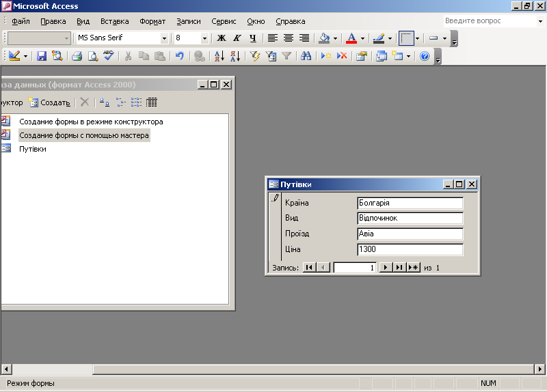Save the form with floppy icon
Viewport: 547px width, 392px height.
(x=42, y=56)
